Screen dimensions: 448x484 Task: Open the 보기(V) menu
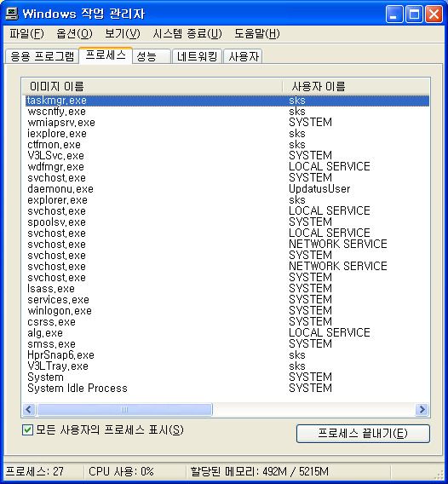tap(122, 33)
